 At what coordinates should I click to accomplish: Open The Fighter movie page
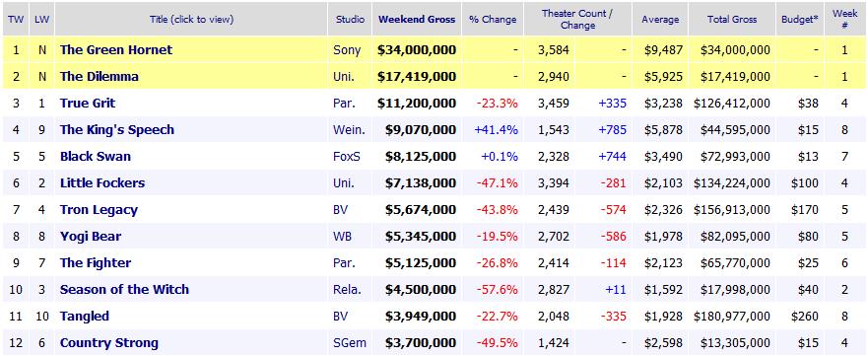[x=96, y=262]
